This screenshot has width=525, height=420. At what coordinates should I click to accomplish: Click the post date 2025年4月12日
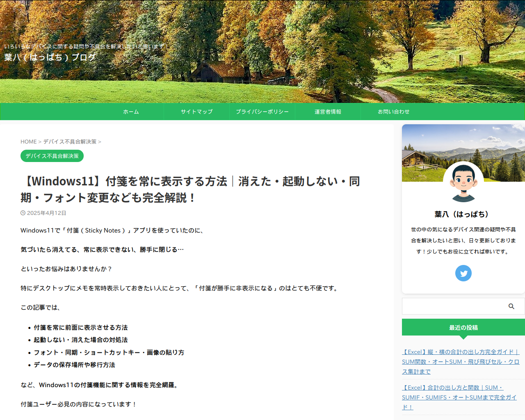(x=47, y=213)
